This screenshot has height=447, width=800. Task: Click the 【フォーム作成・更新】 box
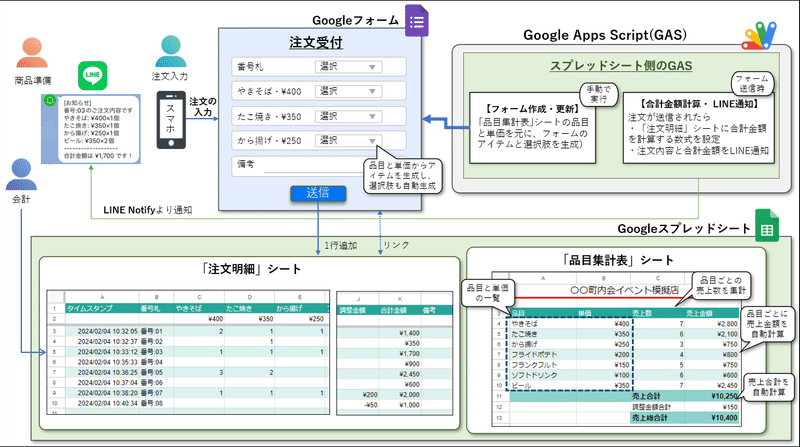click(533, 128)
